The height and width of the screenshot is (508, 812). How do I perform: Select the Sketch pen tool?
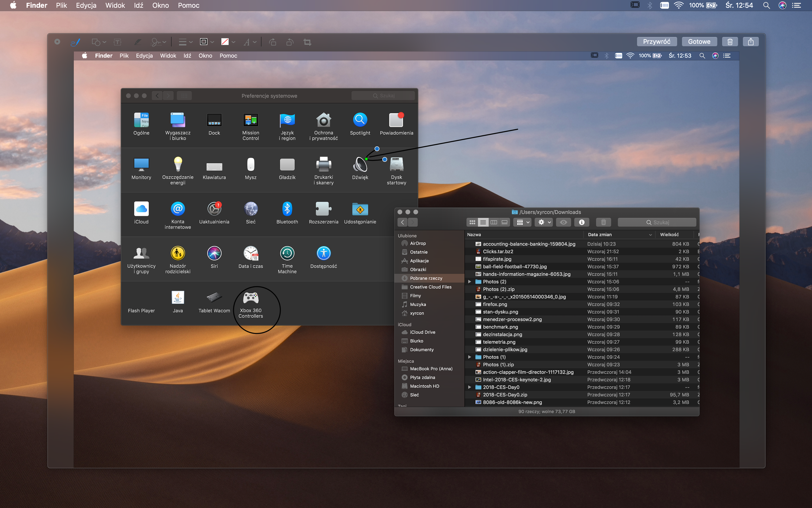tap(75, 42)
